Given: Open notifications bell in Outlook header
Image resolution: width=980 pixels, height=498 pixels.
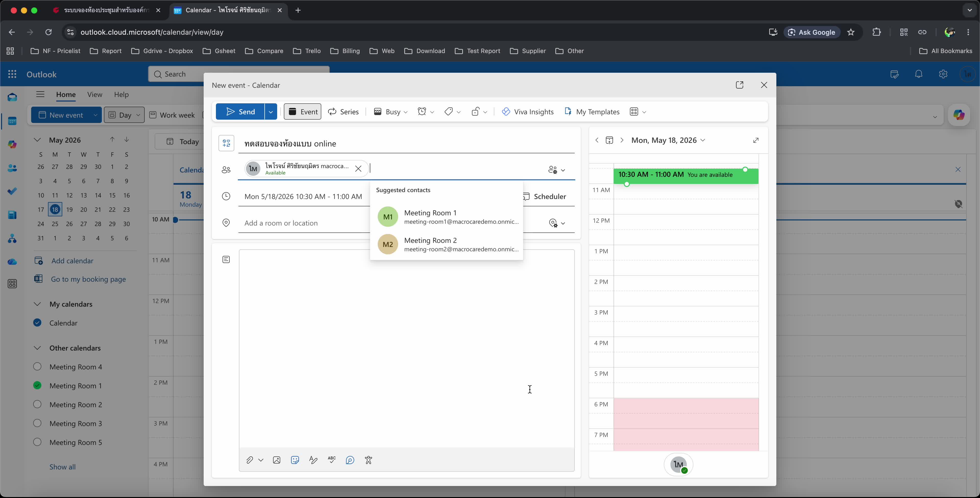Looking at the screenshot, I should click(919, 74).
